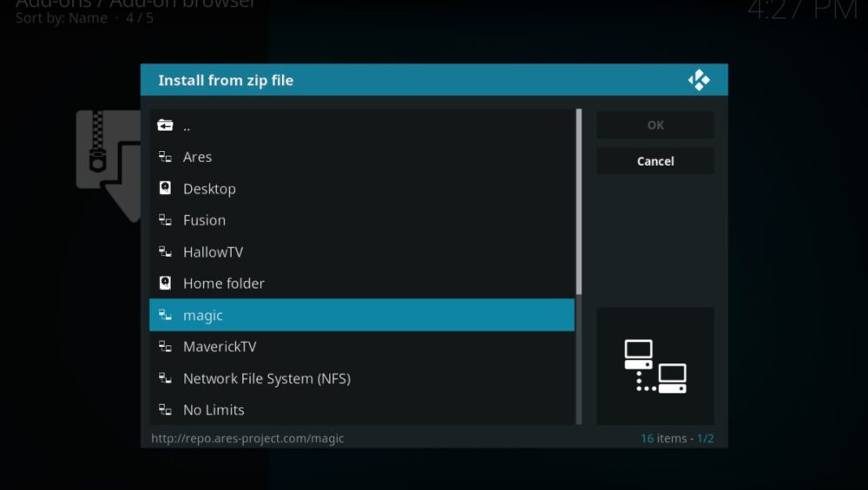Click the greyed-out OK button
The height and width of the screenshot is (490, 868).
(x=655, y=125)
